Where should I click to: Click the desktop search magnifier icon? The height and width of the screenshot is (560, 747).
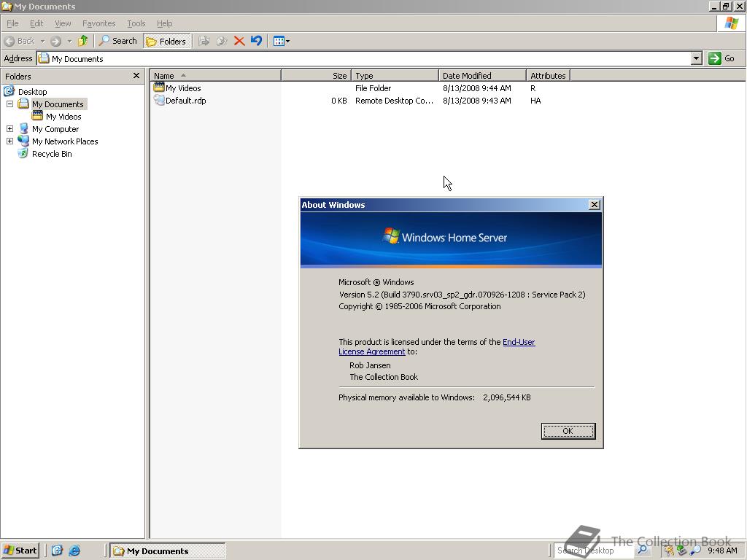pyautogui.click(x=642, y=550)
